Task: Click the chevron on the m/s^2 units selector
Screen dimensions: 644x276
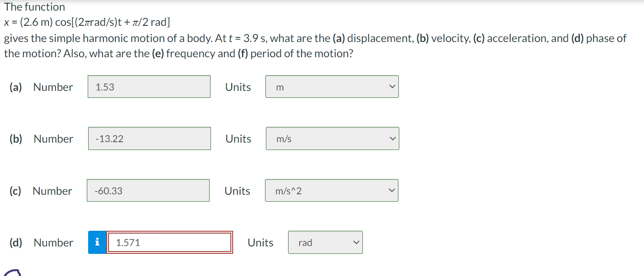Action: 391,190
